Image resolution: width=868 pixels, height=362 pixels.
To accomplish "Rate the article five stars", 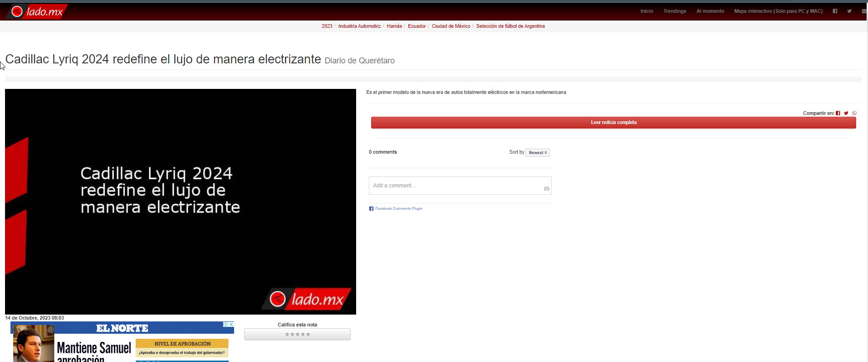I will [x=308, y=334].
